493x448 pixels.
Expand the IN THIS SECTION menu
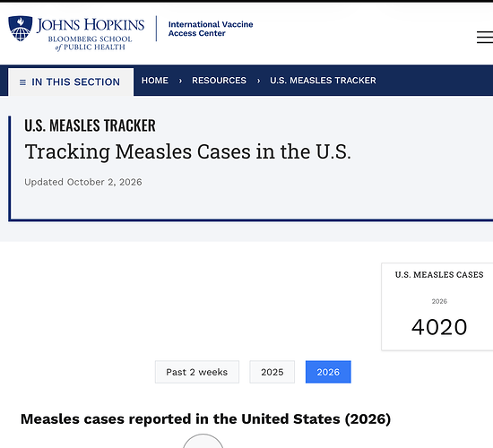click(x=71, y=82)
